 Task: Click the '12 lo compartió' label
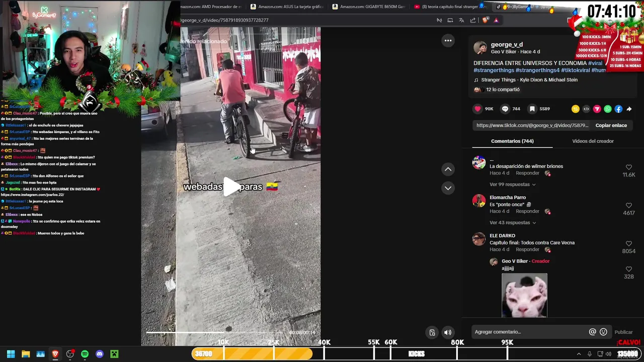click(503, 89)
